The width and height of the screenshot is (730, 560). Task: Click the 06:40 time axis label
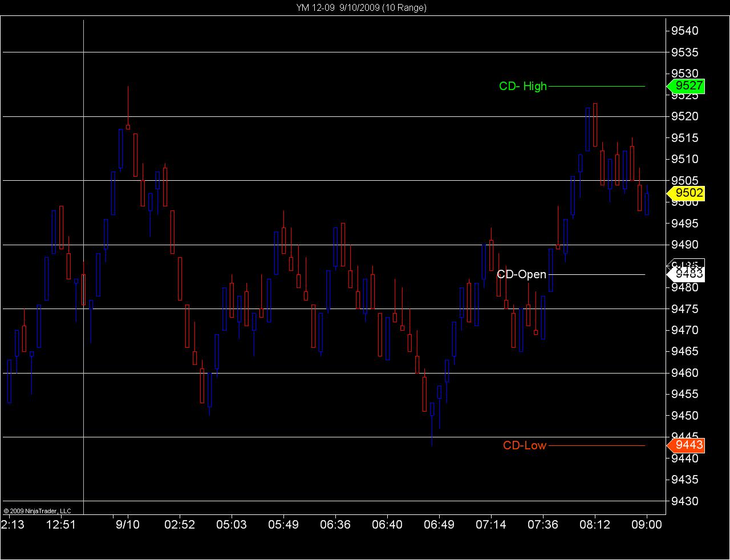(x=387, y=525)
